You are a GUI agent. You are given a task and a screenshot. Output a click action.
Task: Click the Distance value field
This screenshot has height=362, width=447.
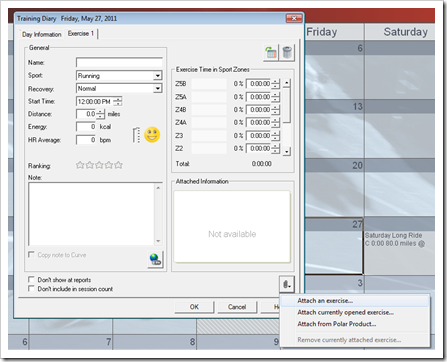click(x=86, y=114)
